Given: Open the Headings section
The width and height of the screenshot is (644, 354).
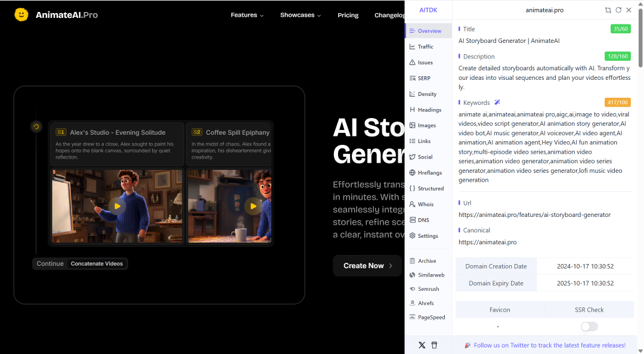Looking at the screenshot, I should (x=429, y=110).
